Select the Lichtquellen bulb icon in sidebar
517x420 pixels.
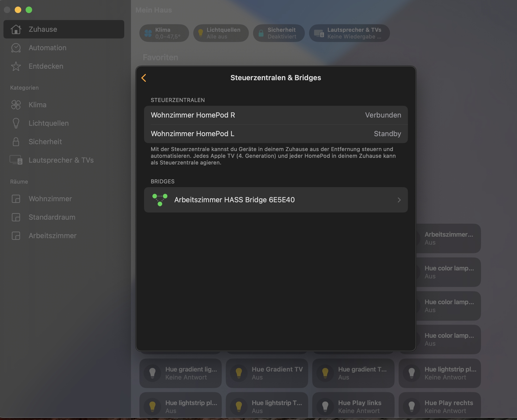pyautogui.click(x=16, y=123)
